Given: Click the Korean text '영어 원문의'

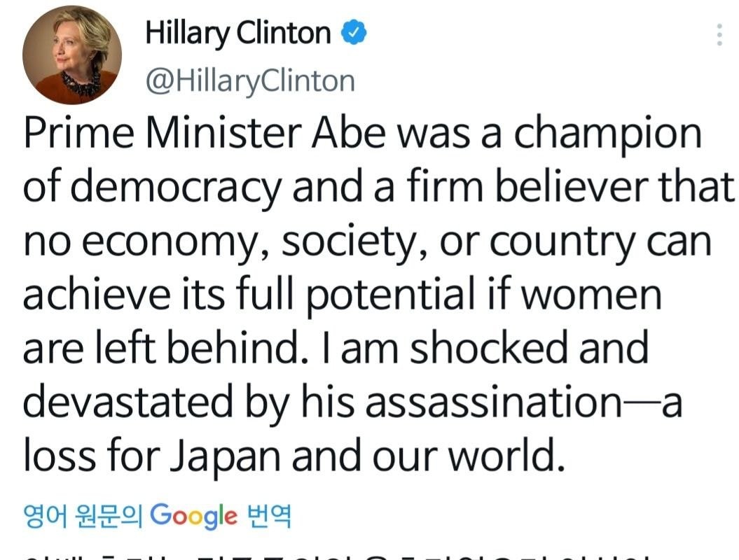Looking at the screenshot, I should [x=83, y=517].
